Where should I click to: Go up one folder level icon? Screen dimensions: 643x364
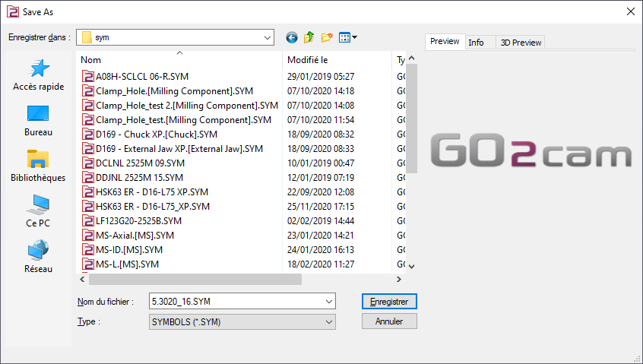click(309, 37)
